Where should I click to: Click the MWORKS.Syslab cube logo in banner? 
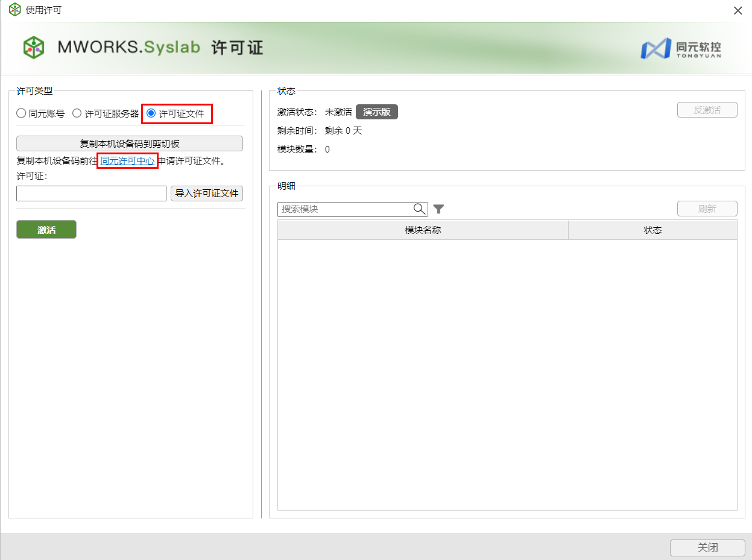(x=34, y=48)
